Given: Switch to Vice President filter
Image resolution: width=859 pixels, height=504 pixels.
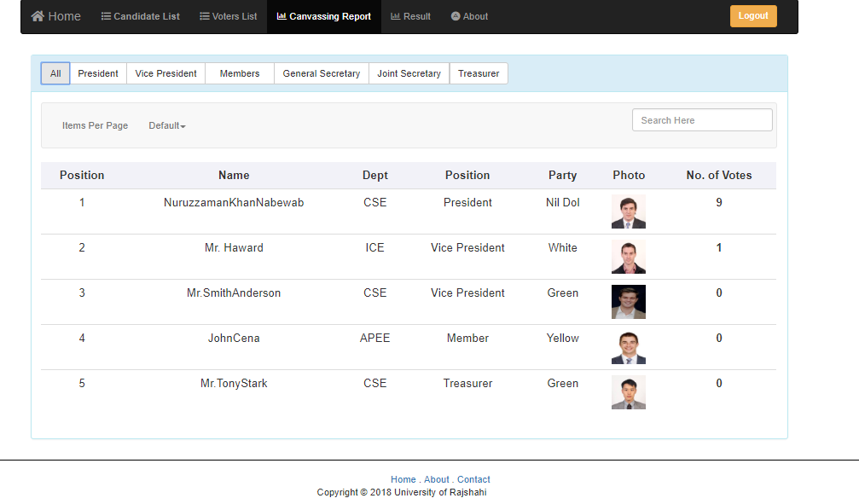Looking at the screenshot, I should click(x=166, y=73).
